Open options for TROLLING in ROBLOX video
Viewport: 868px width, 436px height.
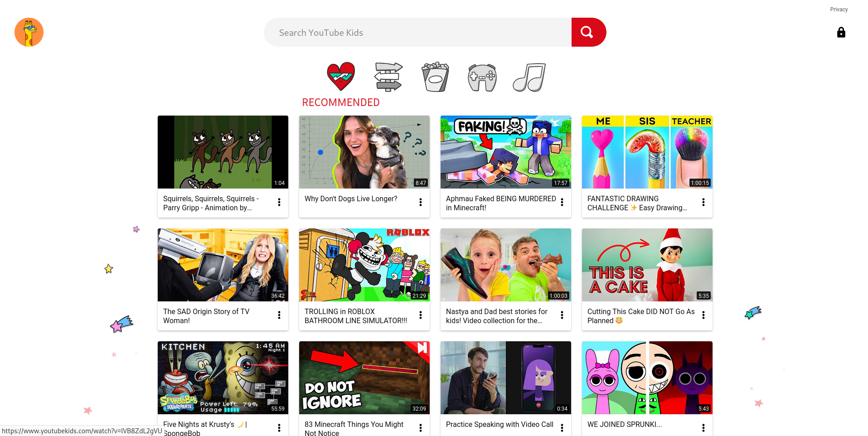point(421,315)
